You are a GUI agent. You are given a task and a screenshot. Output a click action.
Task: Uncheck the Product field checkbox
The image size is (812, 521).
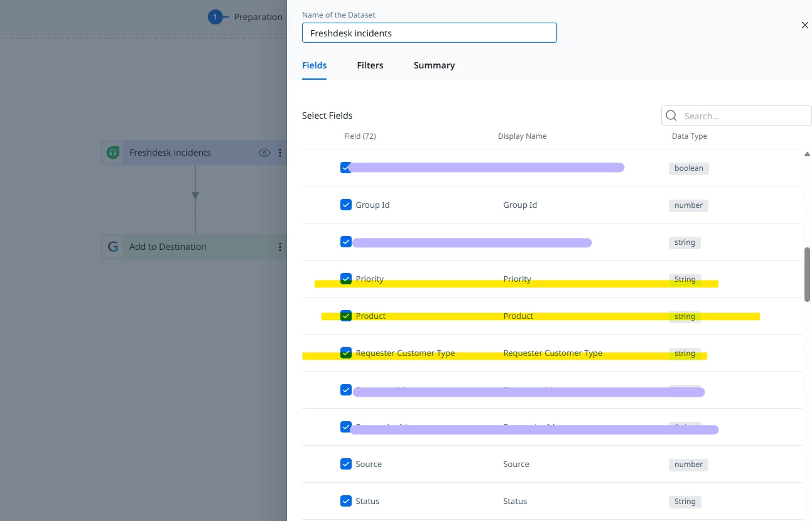[346, 316]
